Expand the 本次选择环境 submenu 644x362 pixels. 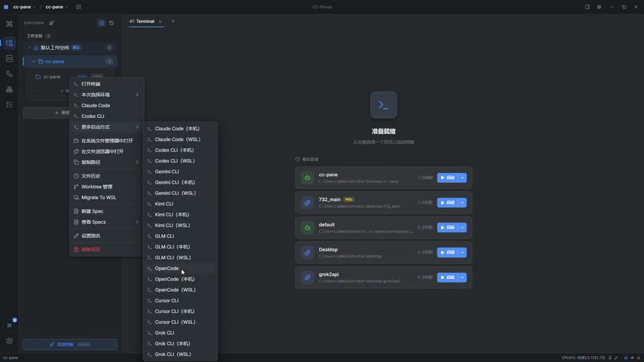[x=107, y=95]
